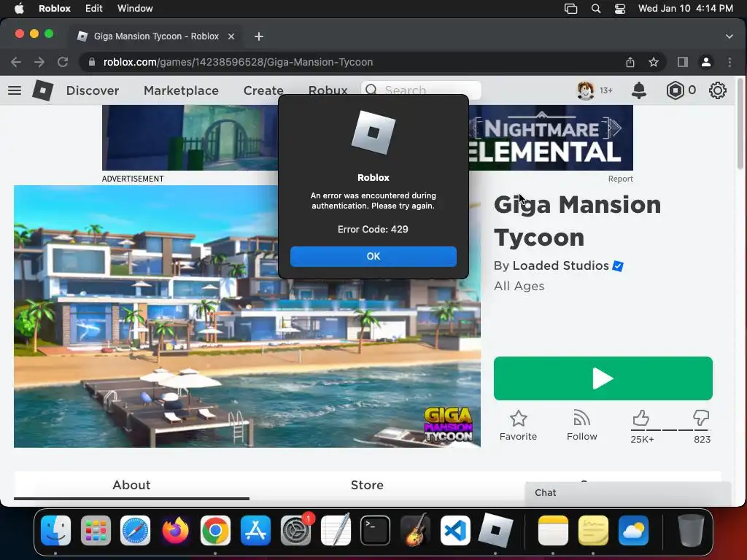Follow the game with feed icon
This screenshot has height=560, width=747.
pyautogui.click(x=581, y=426)
